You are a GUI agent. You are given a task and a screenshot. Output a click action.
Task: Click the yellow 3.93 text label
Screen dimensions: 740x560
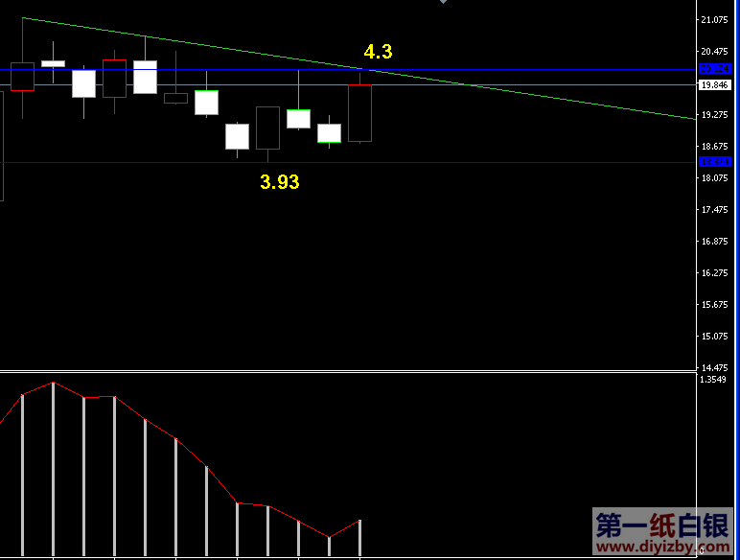[279, 181]
